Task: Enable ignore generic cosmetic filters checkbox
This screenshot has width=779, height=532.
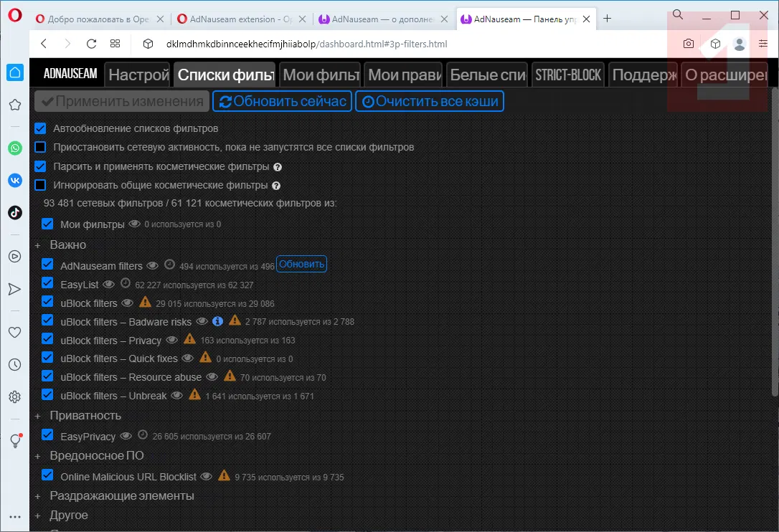Action: point(40,185)
